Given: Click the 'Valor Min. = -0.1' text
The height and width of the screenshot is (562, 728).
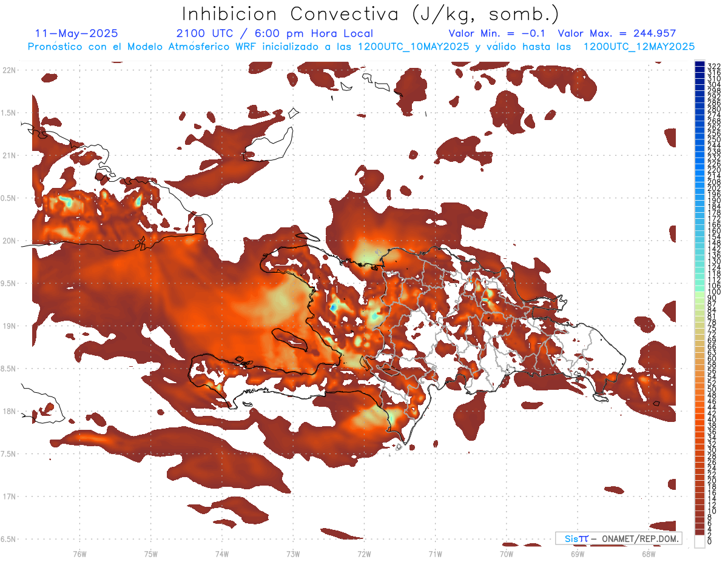Looking at the screenshot, I should [x=498, y=33].
